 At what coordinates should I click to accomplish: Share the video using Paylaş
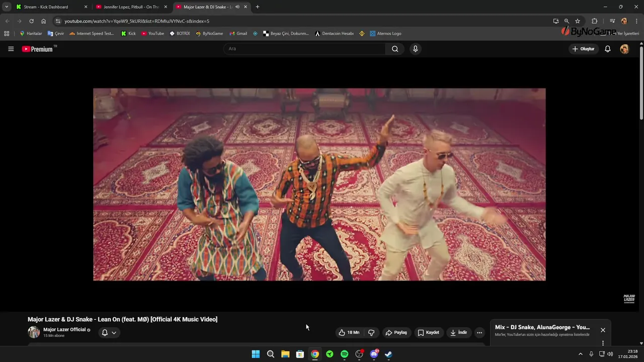click(x=396, y=332)
